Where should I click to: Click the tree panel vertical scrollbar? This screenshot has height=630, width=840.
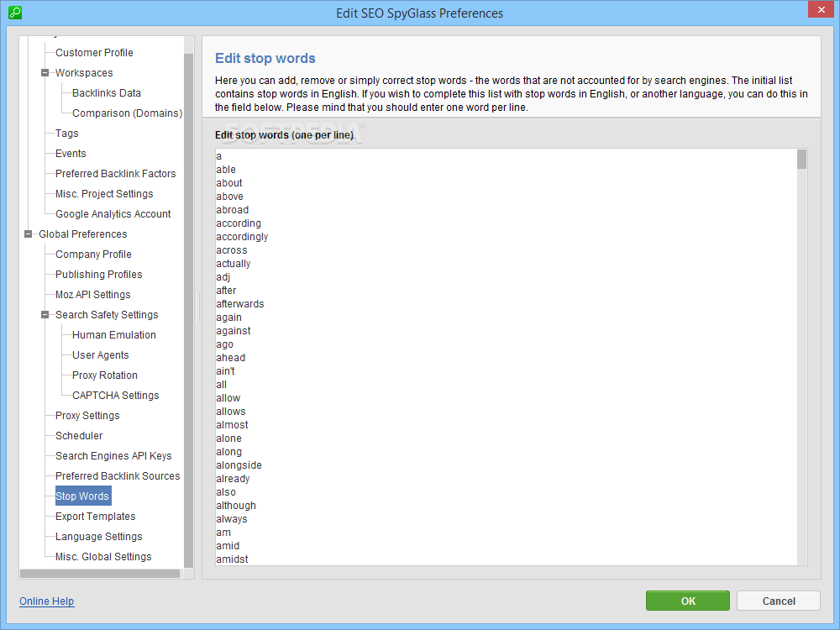click(x=188, y=311)
